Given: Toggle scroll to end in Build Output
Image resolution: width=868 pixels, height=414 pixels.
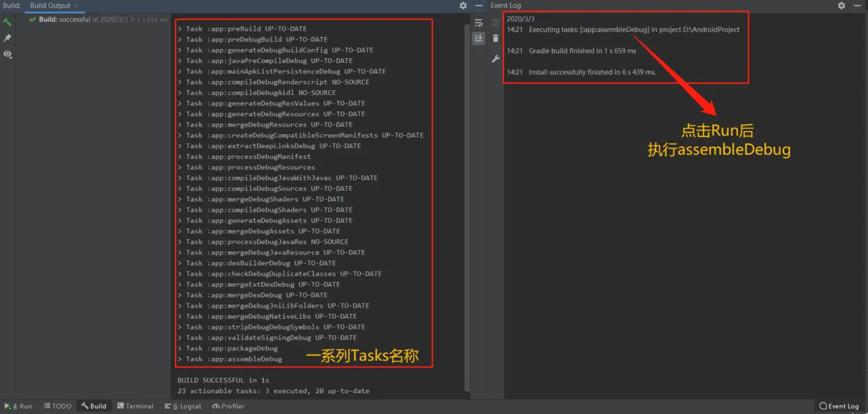Looking at the screenshot, I should tap(479, 38).
